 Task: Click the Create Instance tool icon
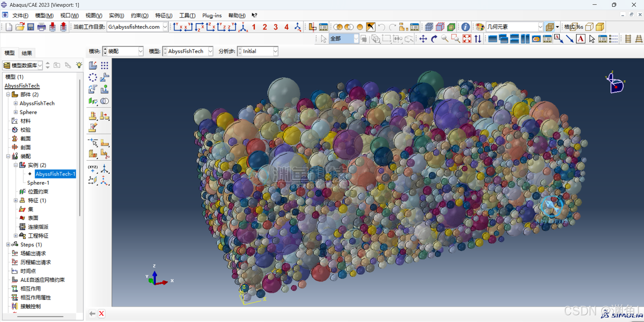point(93,65)
